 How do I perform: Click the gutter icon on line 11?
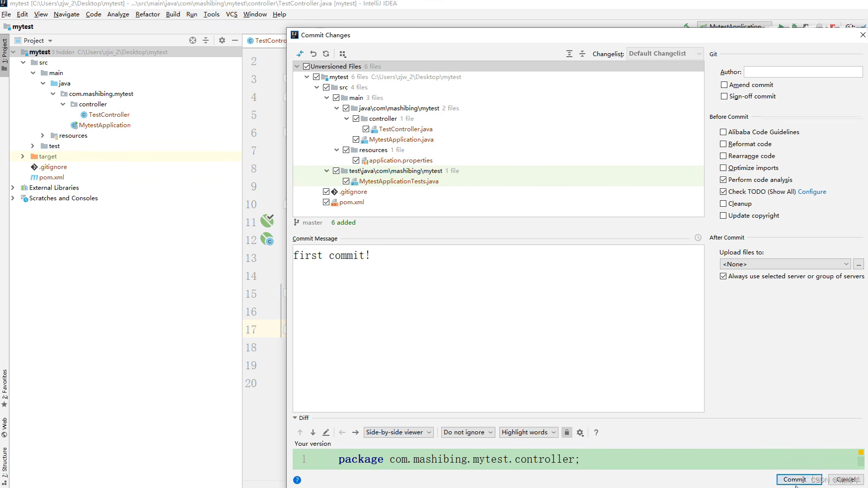pyautogui.click(x=267, y=221)
